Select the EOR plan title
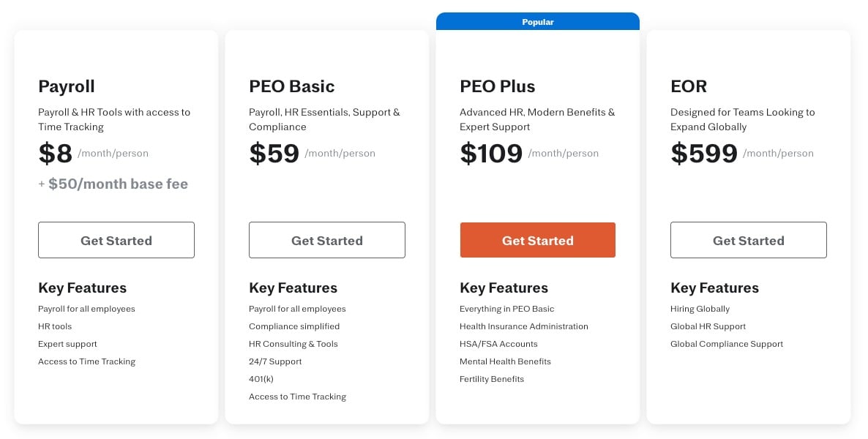 coord(689,86)
